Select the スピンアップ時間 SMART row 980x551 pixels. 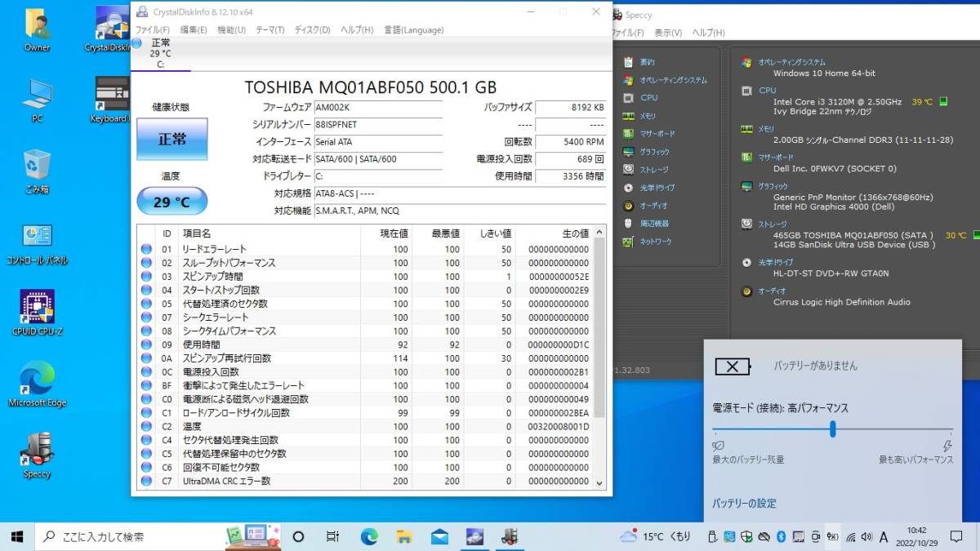pos(365,277)
